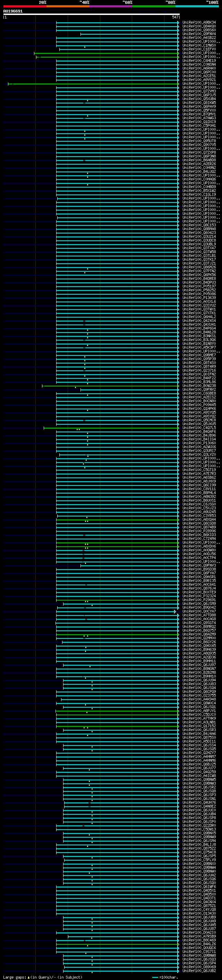Open hit UniRef100_Q9FNV4
Screen dimensions: 222x980
199,34
